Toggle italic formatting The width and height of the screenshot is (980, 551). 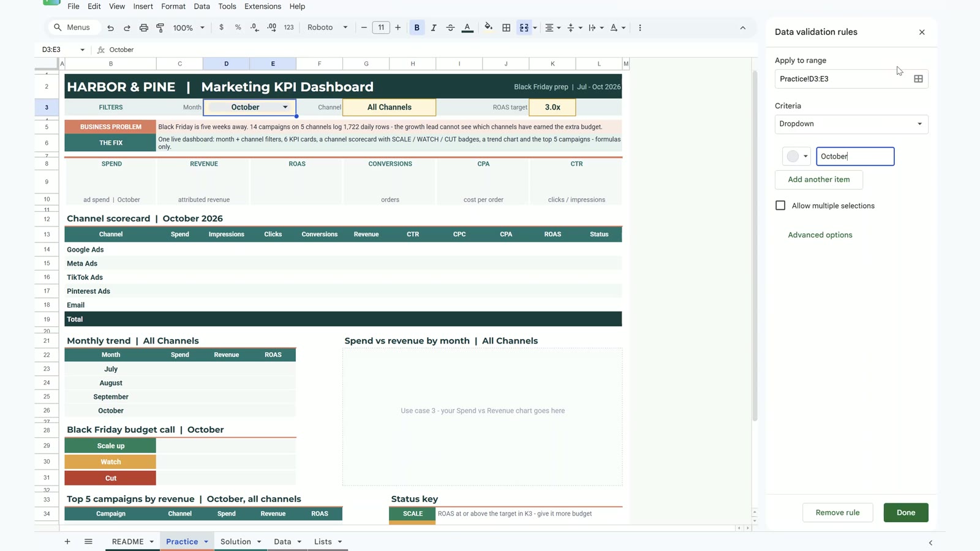434,28
